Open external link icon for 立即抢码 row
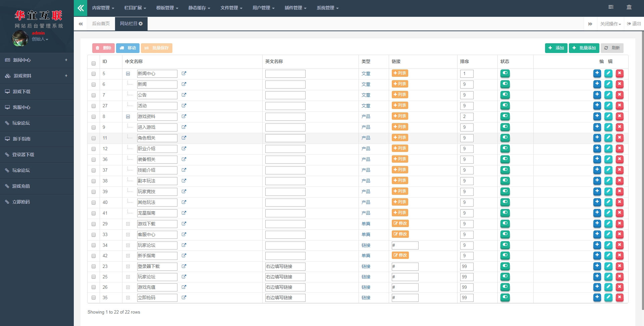The height and width of the screenshot is (326, 644). click(184, 297)
